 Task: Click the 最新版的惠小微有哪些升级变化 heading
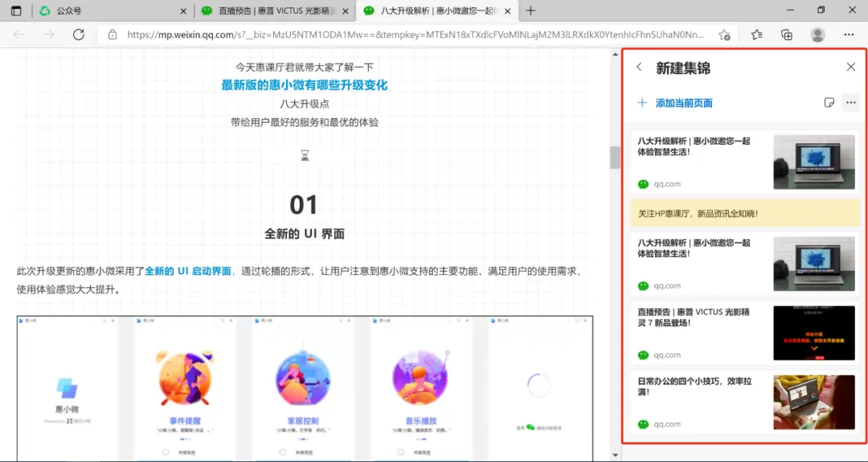point(305,85)
